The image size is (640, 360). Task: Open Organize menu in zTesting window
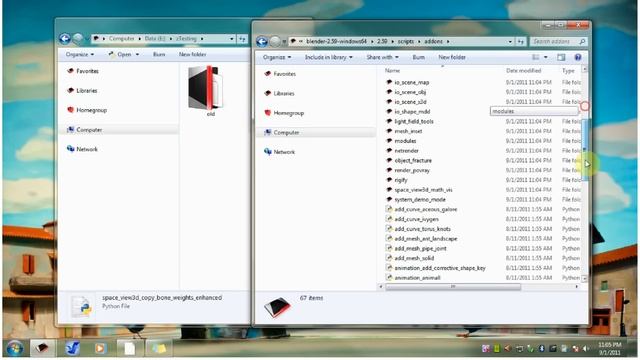click(80, 54)
